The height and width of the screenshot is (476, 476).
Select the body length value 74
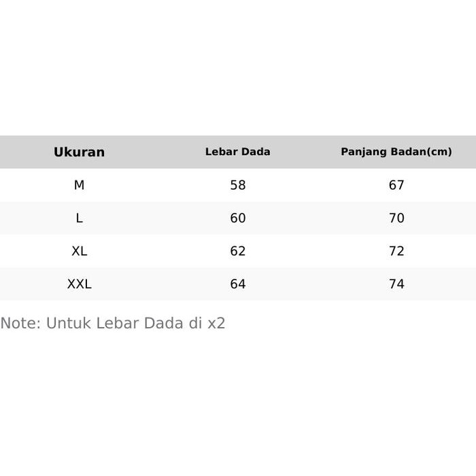coord(396,284)
